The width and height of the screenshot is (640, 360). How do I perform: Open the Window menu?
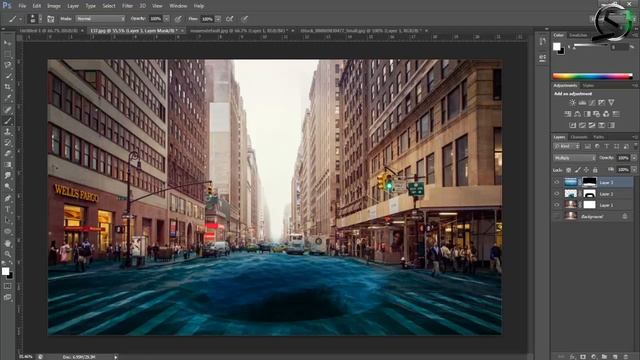click(x=178, y=6)
